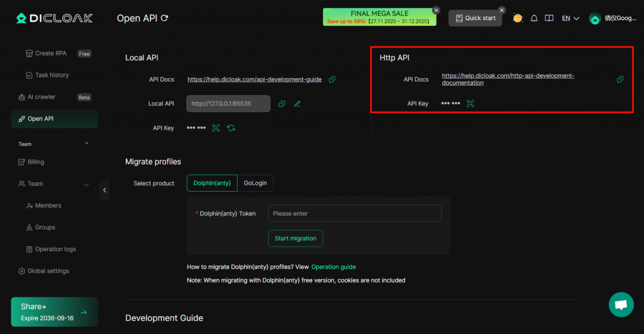The image size is (644, 334).
Task: Copy the Http API docs link
Action: coord(620,79)
